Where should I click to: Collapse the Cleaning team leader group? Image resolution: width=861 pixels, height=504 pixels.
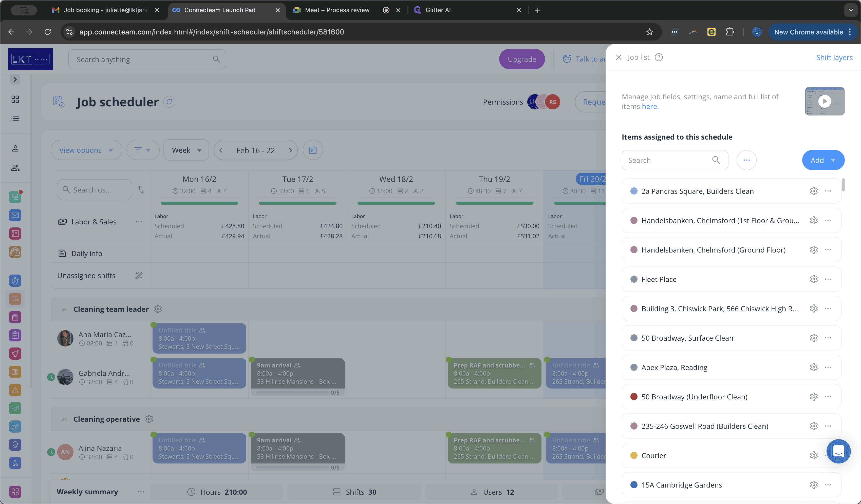point(64,309)
